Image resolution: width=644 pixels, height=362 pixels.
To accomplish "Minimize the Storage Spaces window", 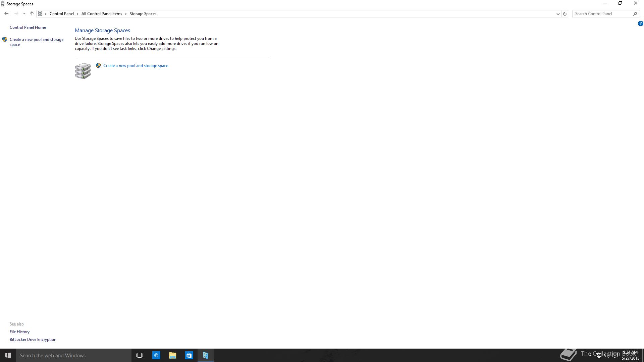I will click(605, 3).
